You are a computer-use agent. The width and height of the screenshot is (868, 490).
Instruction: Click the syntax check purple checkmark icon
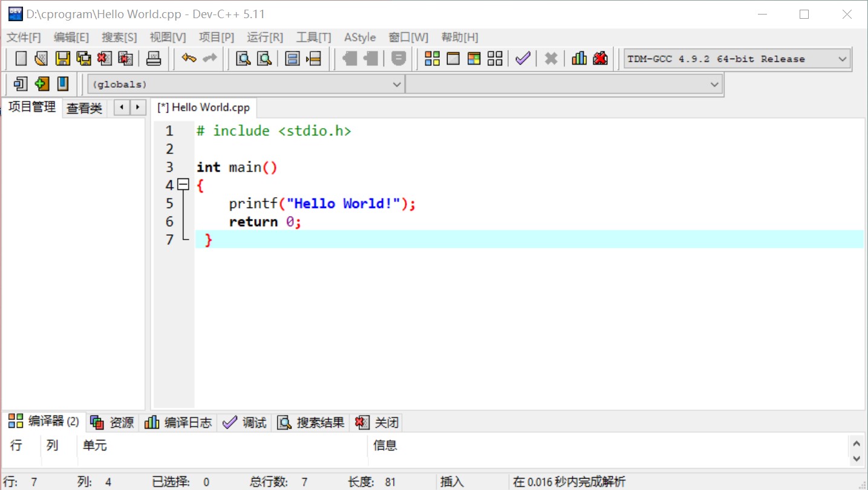point(522,58)
